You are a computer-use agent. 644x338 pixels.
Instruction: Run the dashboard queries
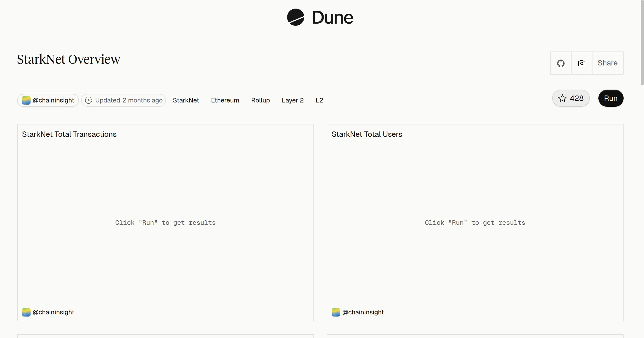point(611,98)
